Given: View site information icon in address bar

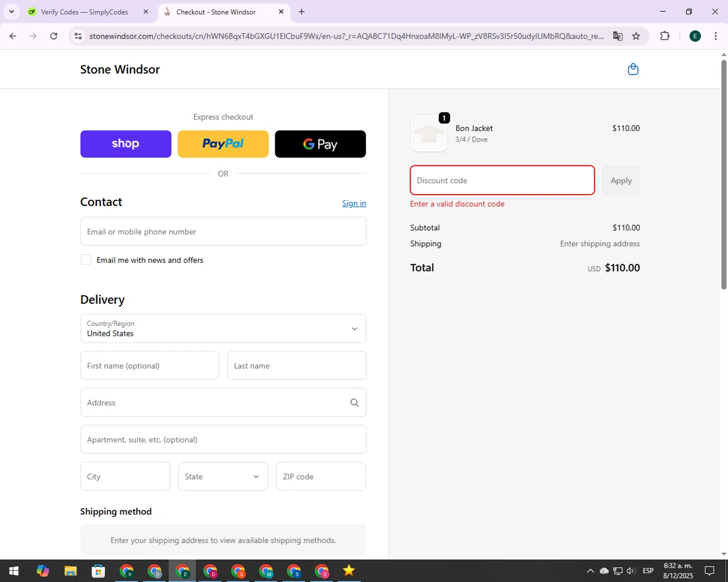Looking at the screenshot, I should click(78, 36).
